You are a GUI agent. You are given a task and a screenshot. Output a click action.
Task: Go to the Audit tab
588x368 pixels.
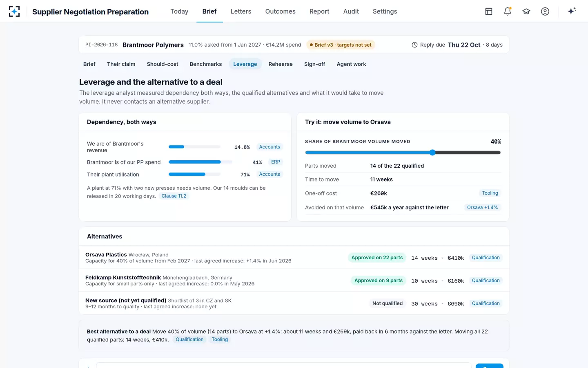pos(351,11)
